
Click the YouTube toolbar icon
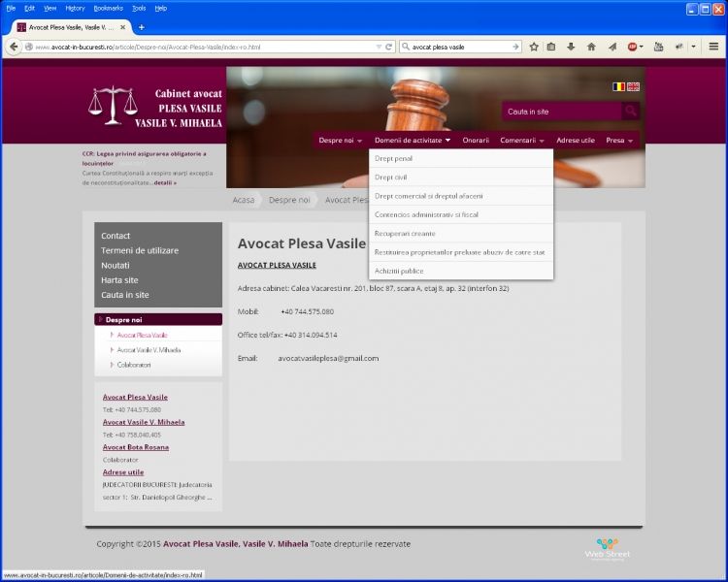click(x=658, y=47)
